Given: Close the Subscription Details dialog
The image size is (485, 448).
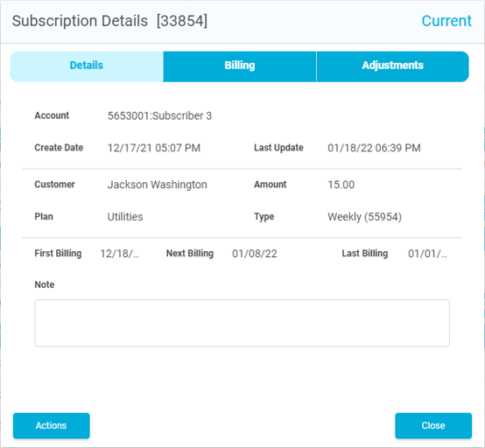Looking at the screenshot, I should point(433,425).
